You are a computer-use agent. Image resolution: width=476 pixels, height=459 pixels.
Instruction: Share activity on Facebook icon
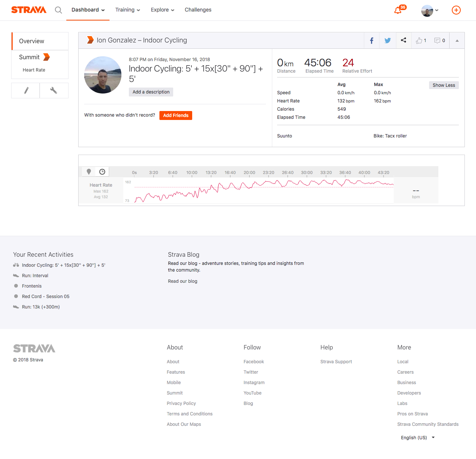point(372,41)
